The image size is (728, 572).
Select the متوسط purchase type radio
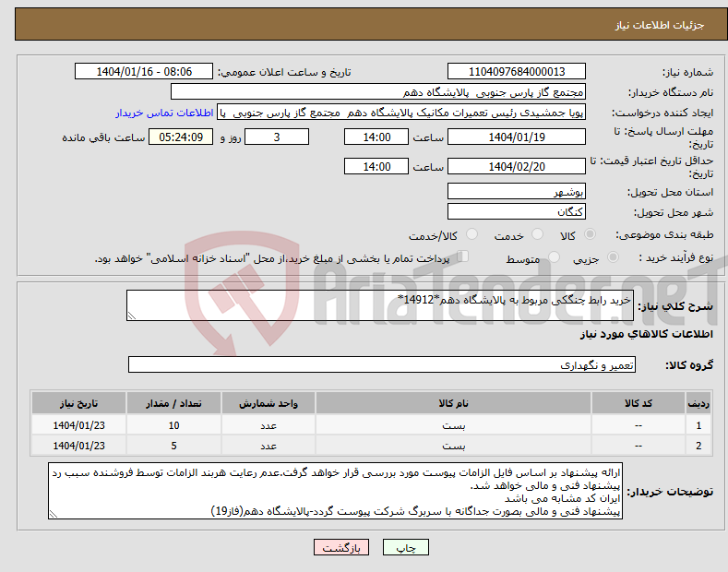coord(554,257)
